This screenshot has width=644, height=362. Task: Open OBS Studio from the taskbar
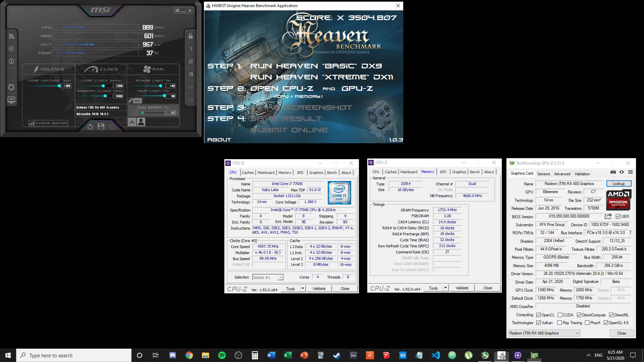pyautogui.click(x=238, y=355)
